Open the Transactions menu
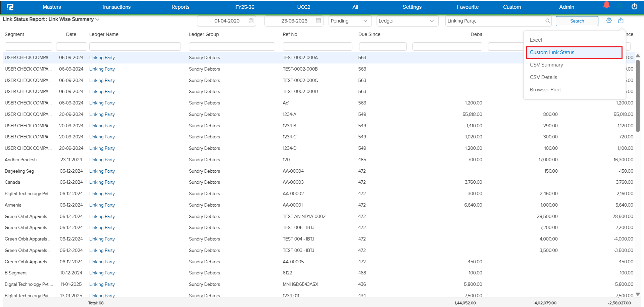Screen dimensions: 644x307 (116, 7)
